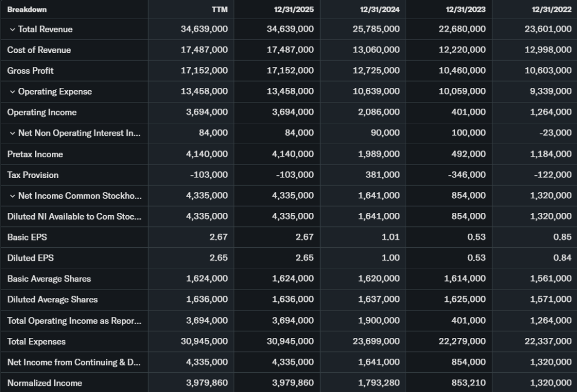This screenshot has height=392, width=577.
Task: Click the 12/31/2023 column header
Action: [x=467, y=9]
